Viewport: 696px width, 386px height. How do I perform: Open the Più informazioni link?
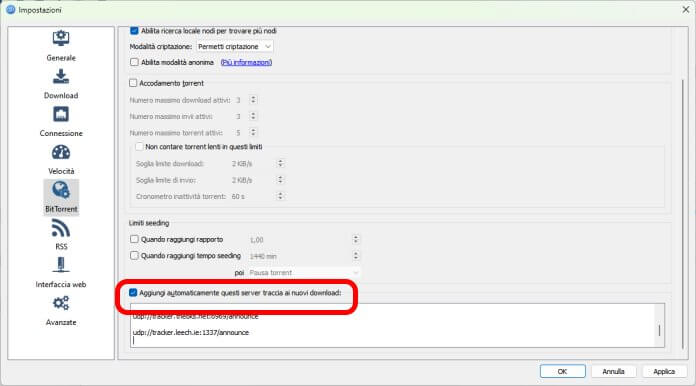[246, 63]
